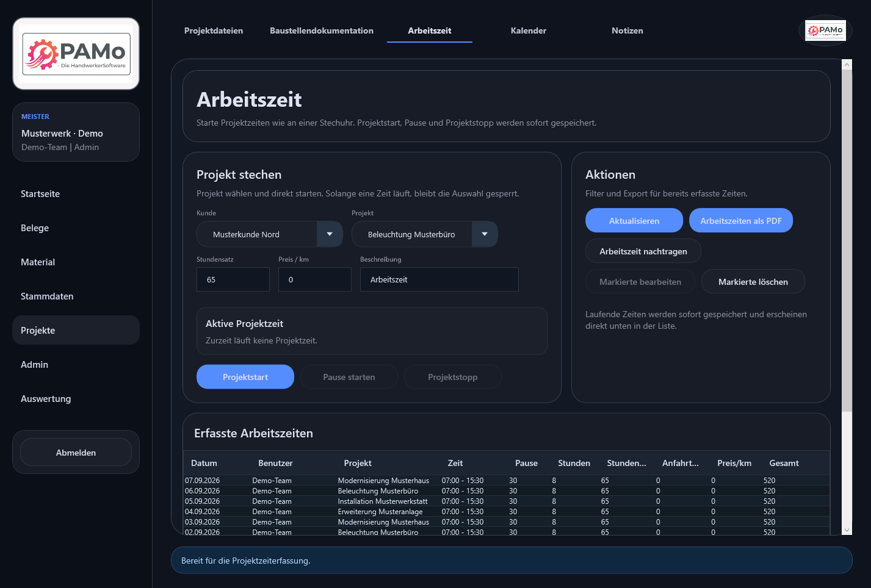This screenshot has height=588, width=871.
Task: Click the Preis / km input field
Action: point(315,279)
